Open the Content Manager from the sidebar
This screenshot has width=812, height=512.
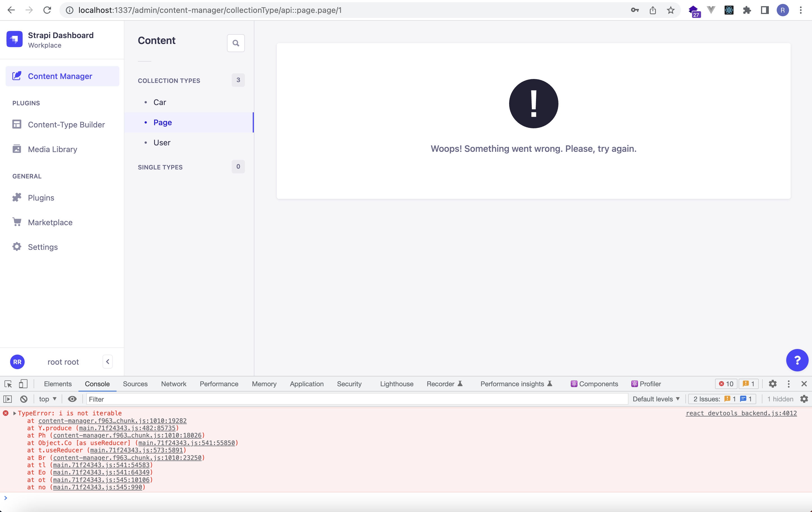pyautogui.click(x=60, y=76)
